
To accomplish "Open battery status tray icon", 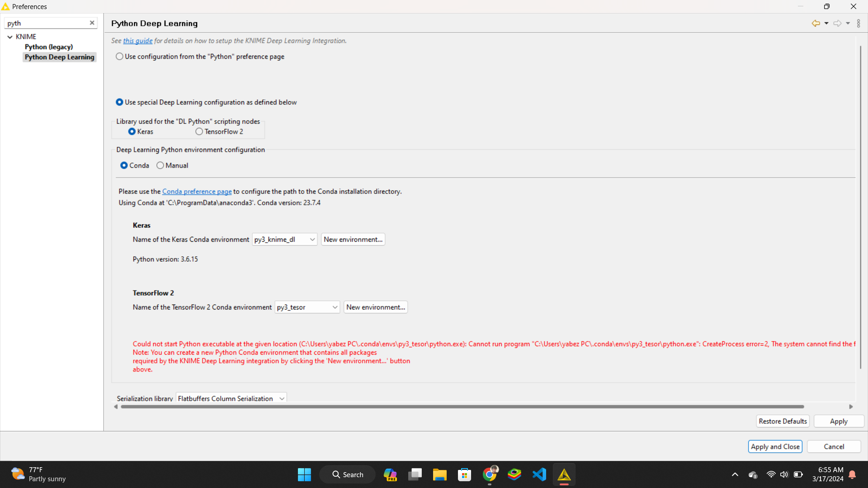I will pyautogui.click(x=798, y=474).
